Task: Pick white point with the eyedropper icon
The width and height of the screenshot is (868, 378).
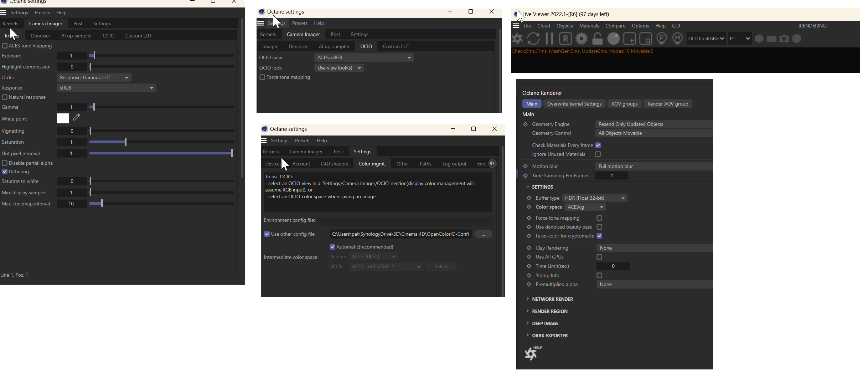Action: point(77,117)
